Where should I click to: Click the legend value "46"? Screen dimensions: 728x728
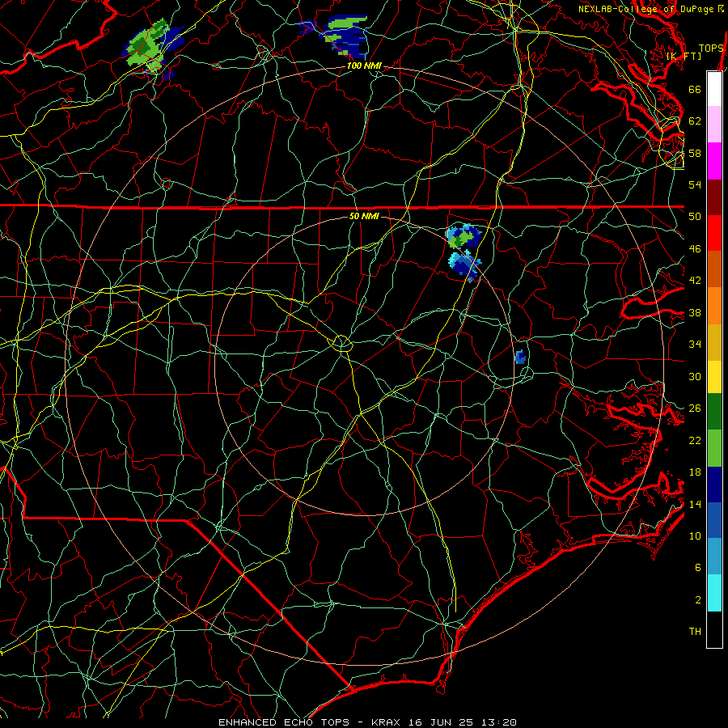(695, 249)
